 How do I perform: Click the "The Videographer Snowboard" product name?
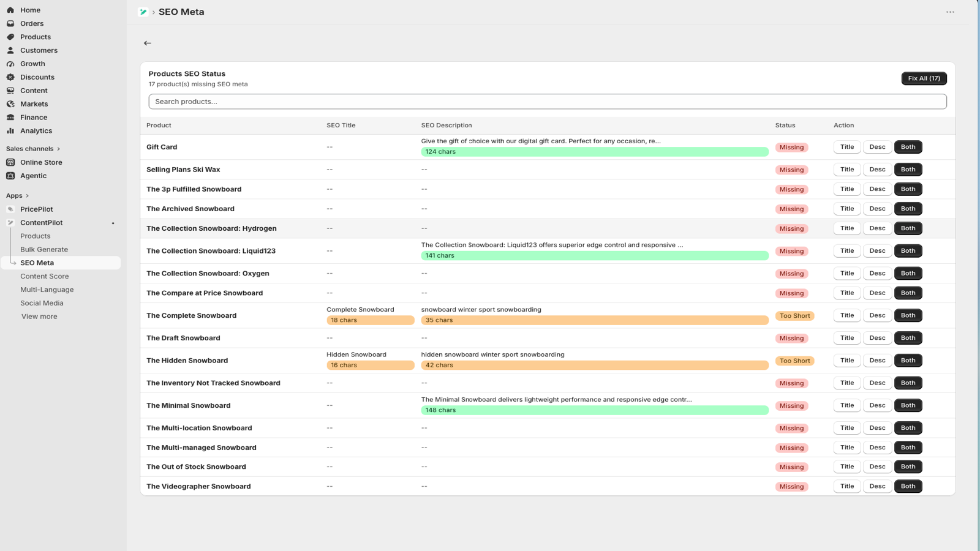click(x=198, y=487)
